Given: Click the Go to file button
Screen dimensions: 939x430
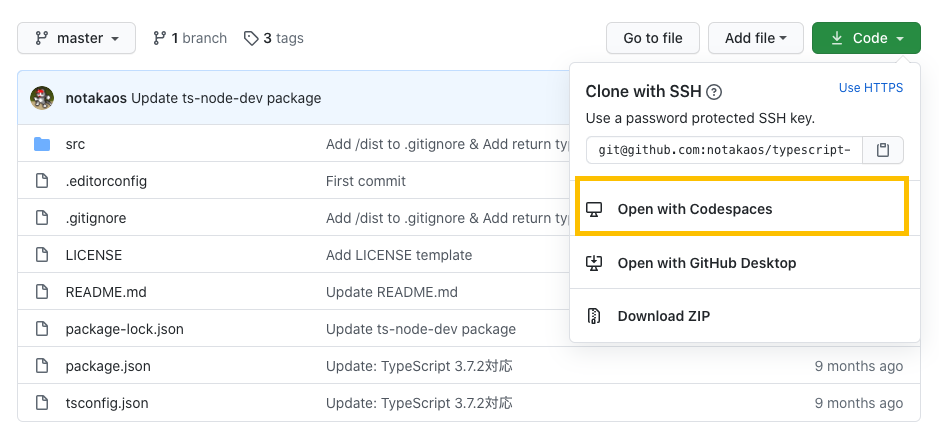Looking at the screenshot, I should pyautogui.click(x=653, y=38).
